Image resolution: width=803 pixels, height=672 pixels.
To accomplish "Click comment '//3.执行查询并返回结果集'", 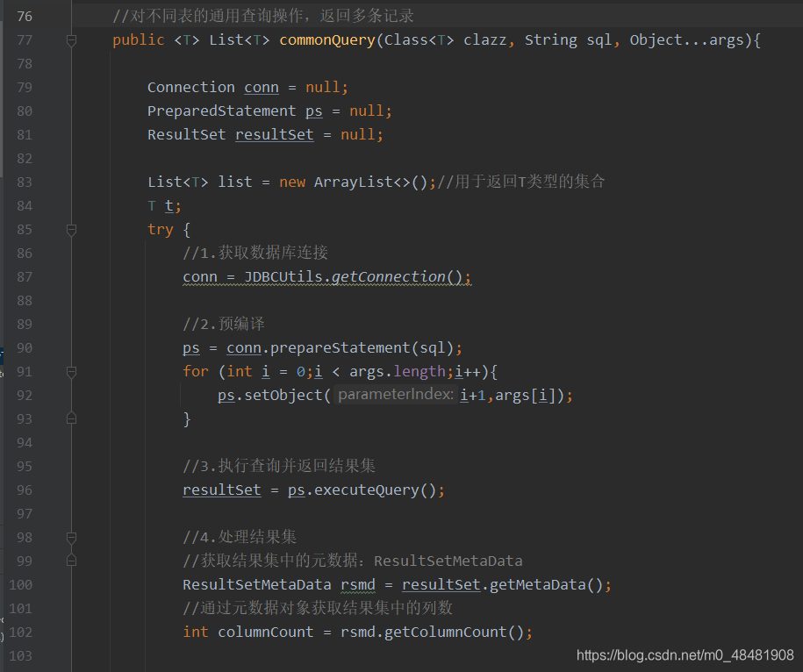I will [279, 466].
